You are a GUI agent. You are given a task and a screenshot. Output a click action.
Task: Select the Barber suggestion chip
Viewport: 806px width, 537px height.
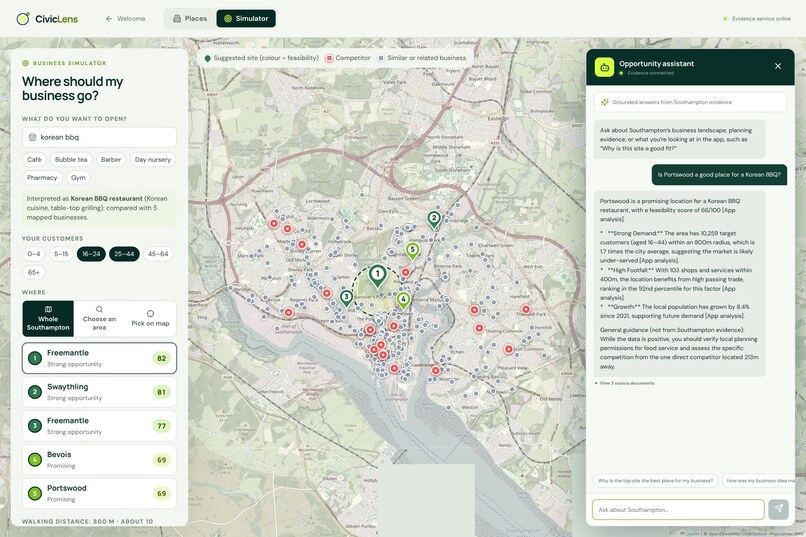click(x=111, y=160)
